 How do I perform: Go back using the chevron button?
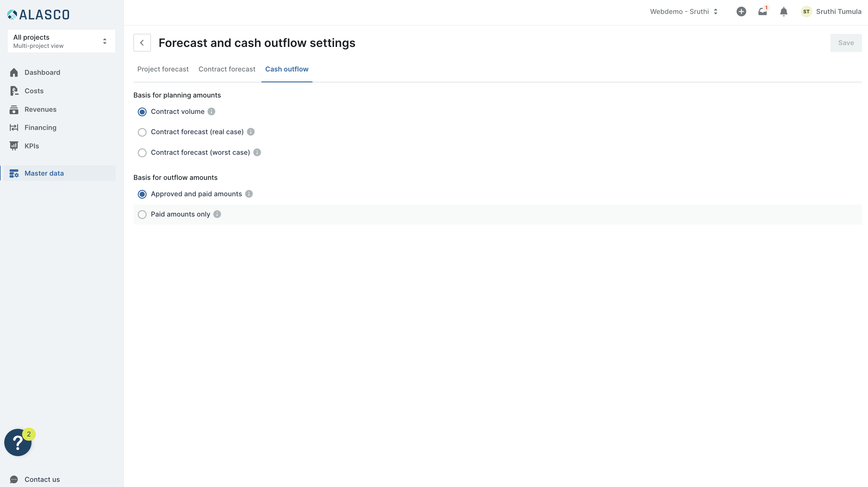(x=142, y=43)
